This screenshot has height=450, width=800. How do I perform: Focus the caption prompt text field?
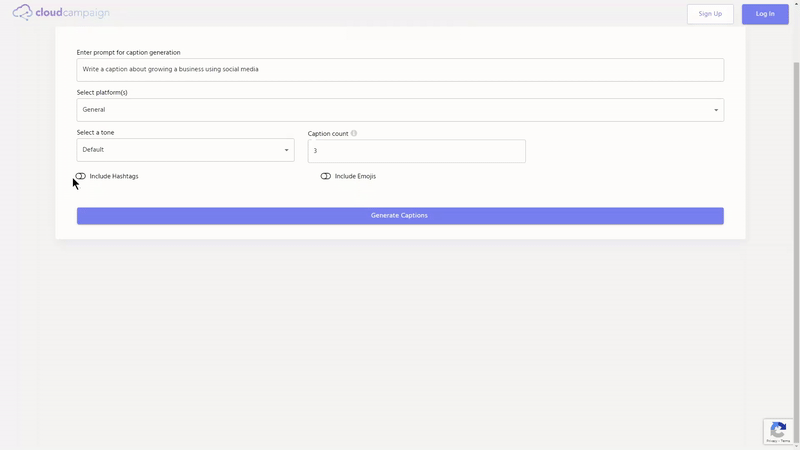click(400, 70)
